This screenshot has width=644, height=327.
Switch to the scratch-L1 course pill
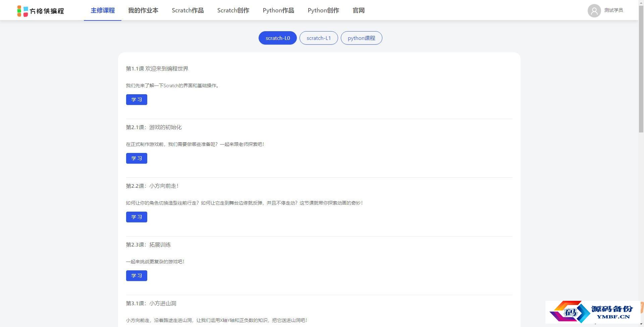(319, 38)
